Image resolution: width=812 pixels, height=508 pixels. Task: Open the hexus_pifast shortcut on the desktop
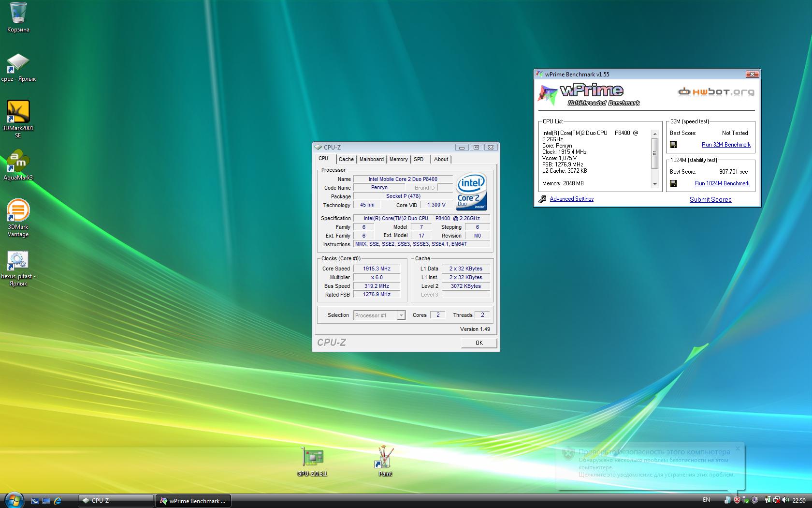click(18, 269)
